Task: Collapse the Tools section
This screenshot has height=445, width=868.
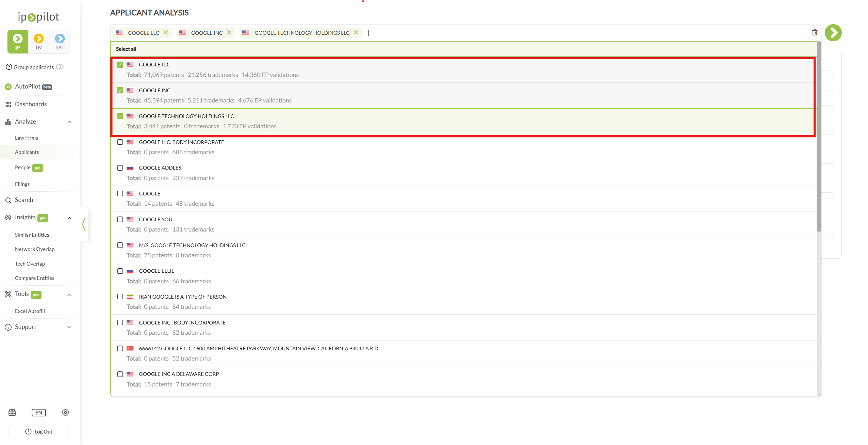Action: click(69, 295)
